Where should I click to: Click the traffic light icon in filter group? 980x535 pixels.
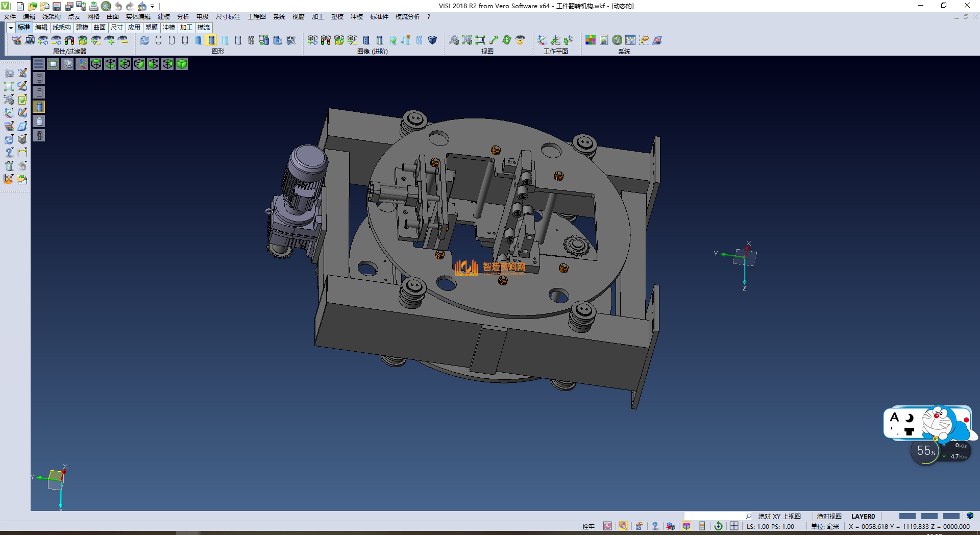[x=69, y=40]
